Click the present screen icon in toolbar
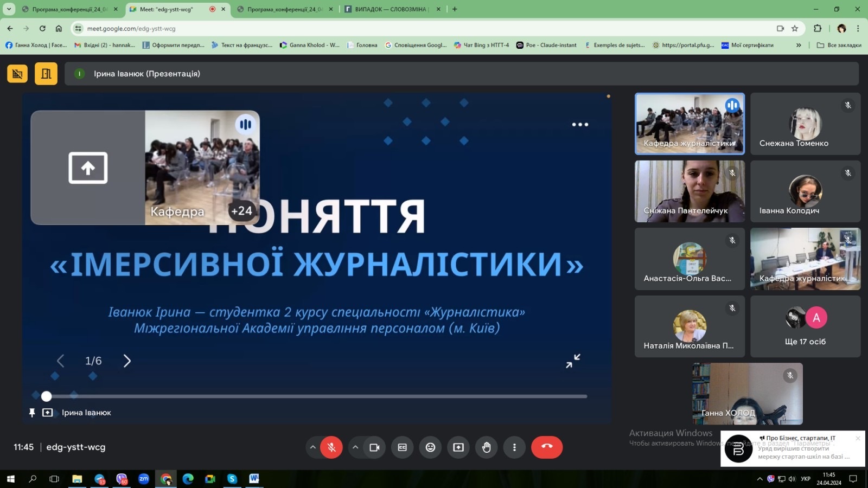This screenshot has width=868, height=488. click(458, 447)
